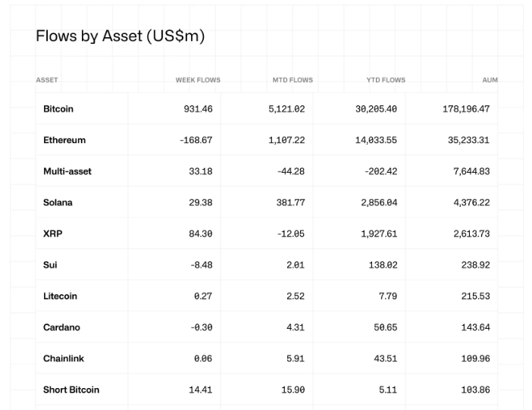The image size is (532, 410).
Task: Click Chainlink AUM value 109.96
Action: [x=476, y=358]
